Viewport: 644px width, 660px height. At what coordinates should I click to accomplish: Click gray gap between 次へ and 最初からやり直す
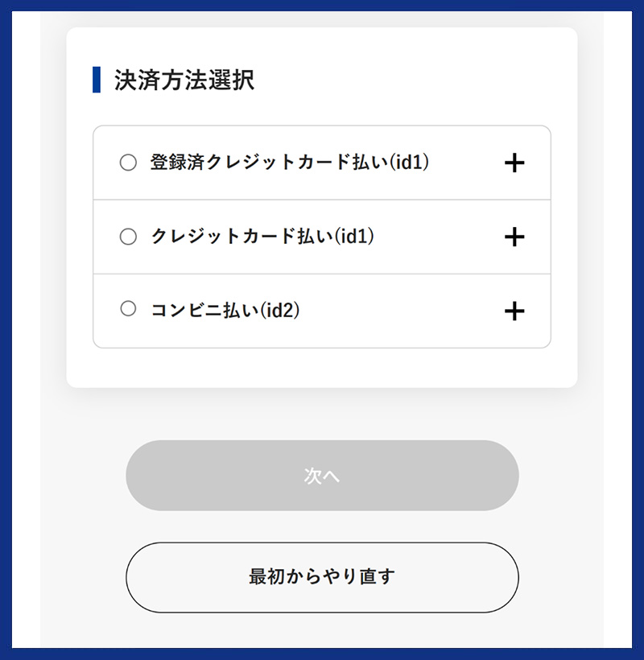[x=322, y=526]
